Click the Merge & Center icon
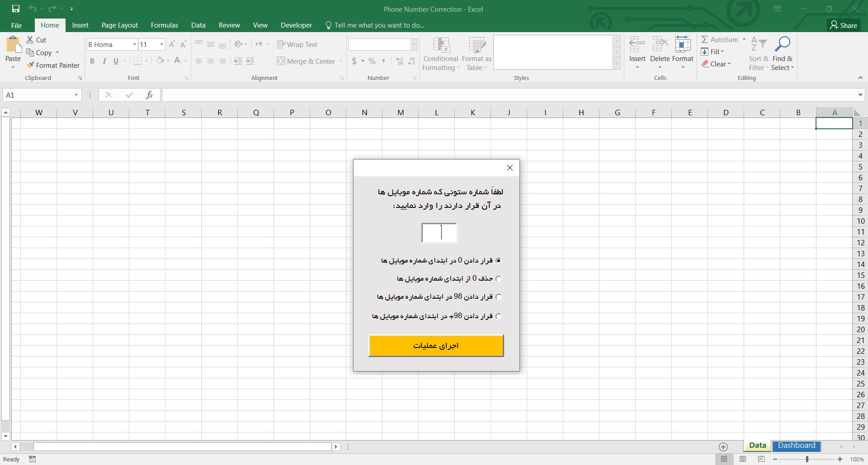This screenshot has height=465, width=868. coord(281,61)
